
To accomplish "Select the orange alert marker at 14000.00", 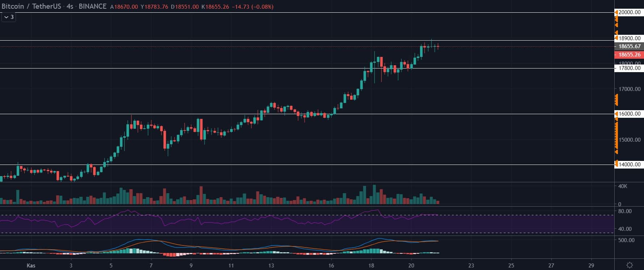I will tap(616, 164).
